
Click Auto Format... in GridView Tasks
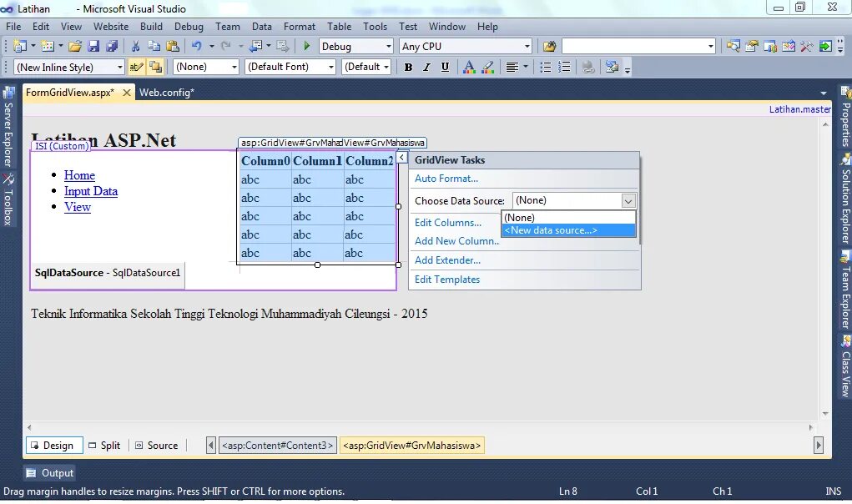pyautogui.click(x=446, y=179)
